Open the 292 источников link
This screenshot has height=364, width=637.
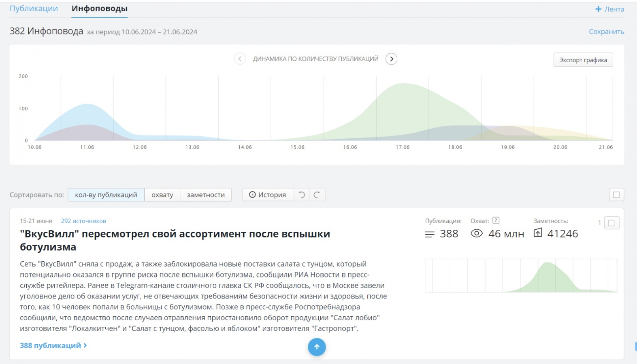click(x=83, y=221)
